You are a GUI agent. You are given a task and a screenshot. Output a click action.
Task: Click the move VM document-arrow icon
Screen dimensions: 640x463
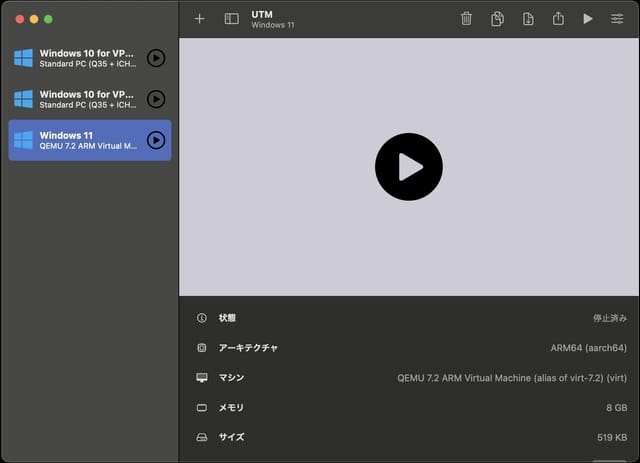pos(527,19)
